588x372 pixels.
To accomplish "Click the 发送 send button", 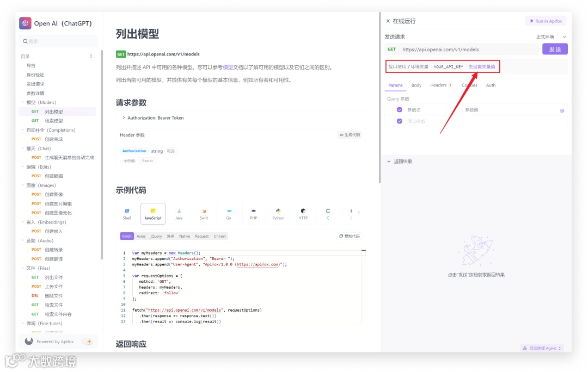I will (x=555, y=49).
